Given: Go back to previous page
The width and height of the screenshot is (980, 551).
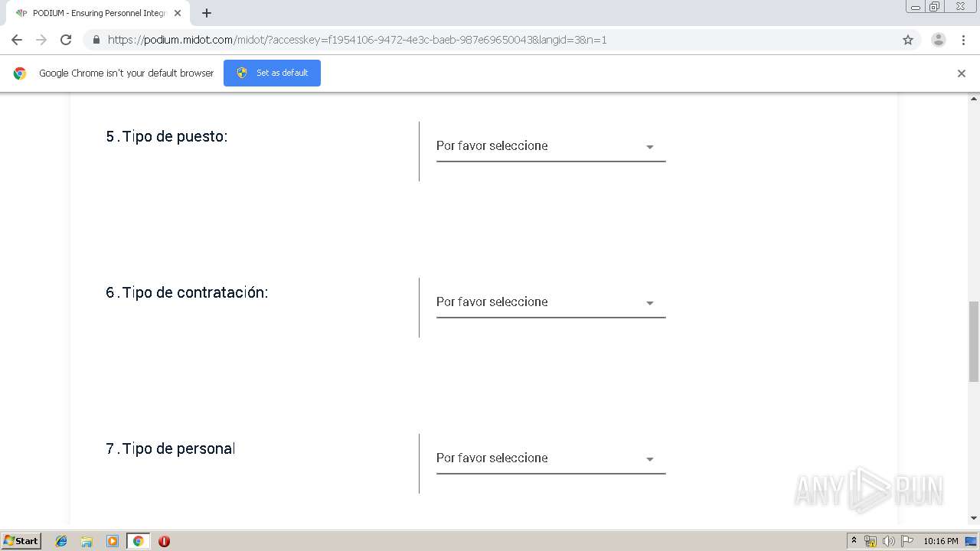Looking at the screenshot, I should click(x=17, y=40).
